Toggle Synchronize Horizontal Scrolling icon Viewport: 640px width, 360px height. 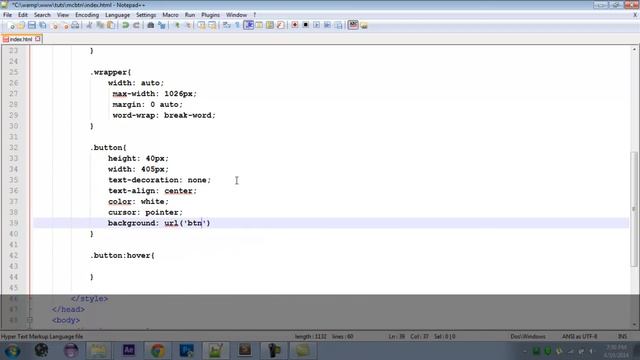point(212,25)
